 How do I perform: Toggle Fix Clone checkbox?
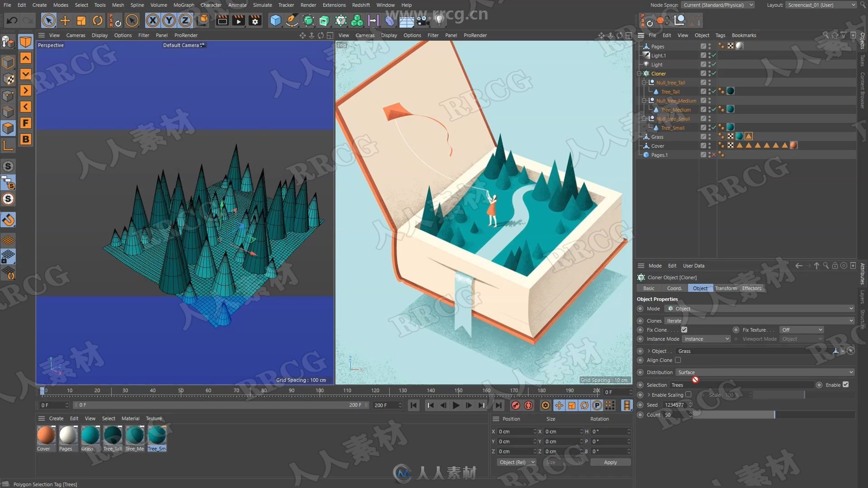click(684, 329)
